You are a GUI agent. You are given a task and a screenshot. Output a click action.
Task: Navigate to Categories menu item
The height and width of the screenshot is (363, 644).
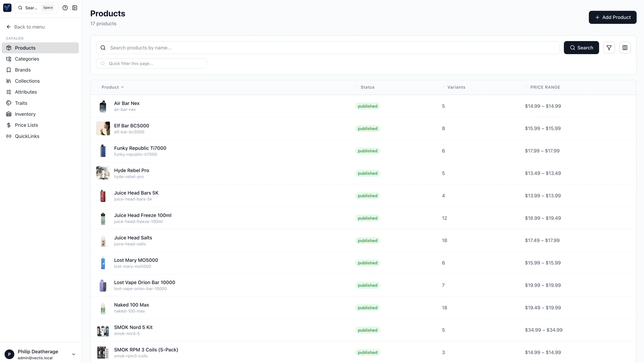pos(27,59)
